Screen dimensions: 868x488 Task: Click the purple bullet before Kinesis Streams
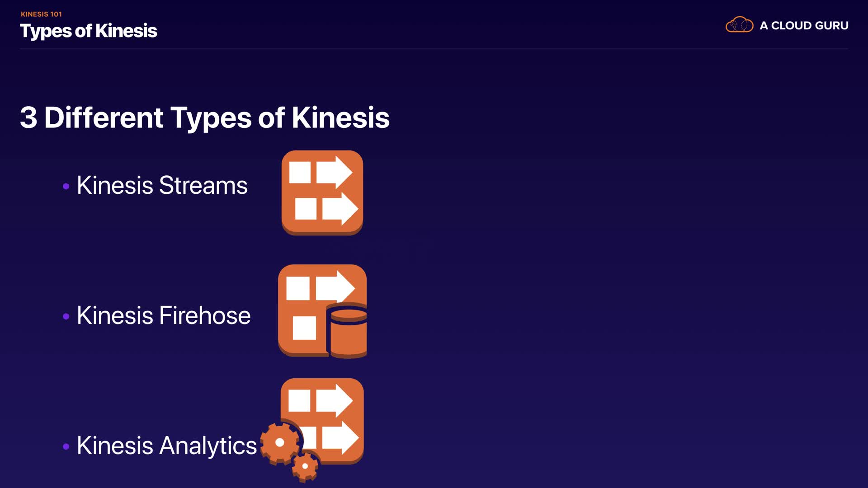(66, 186)
